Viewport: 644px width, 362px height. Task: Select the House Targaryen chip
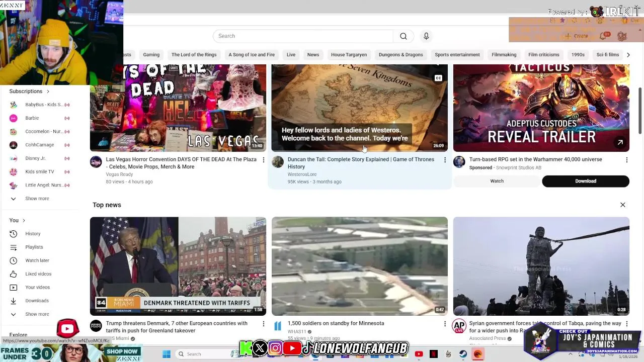pos(349,55)
